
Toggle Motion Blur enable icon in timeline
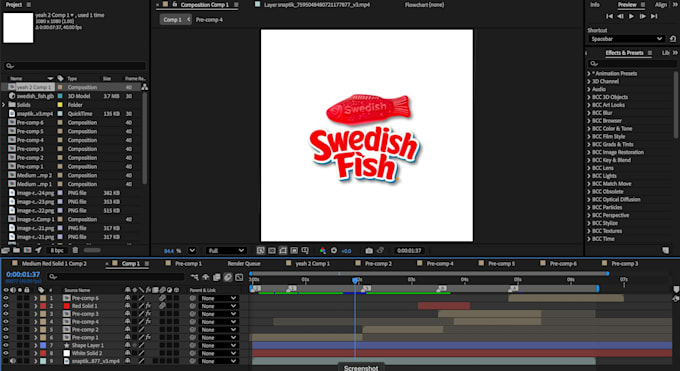228,277
